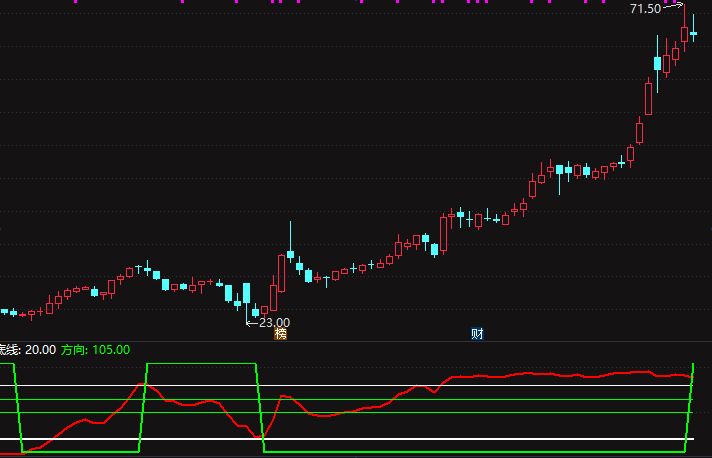Click the green 方向: 105.00 label
The height and width of the screenshot is (458, 712).
(x=95, y=350)
